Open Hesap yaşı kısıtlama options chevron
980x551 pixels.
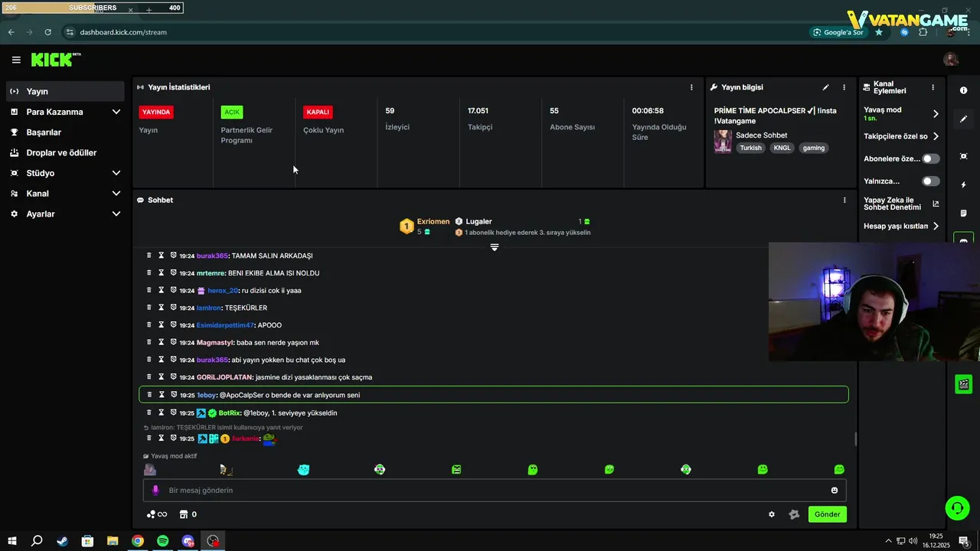point(936,226)
